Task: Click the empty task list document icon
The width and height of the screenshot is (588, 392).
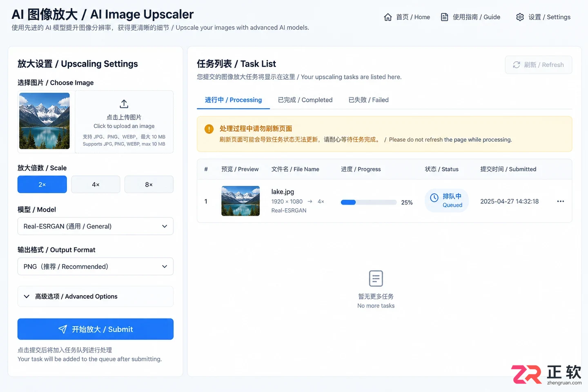Action: (376, 278)
